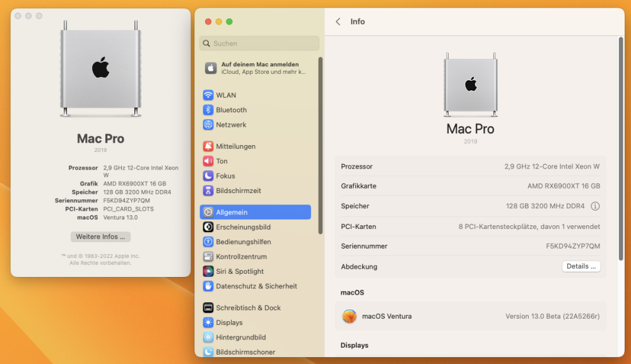Click the Schreibtisch & Dock icon
This screenshot has width=631, height=364.
(208, 308)
